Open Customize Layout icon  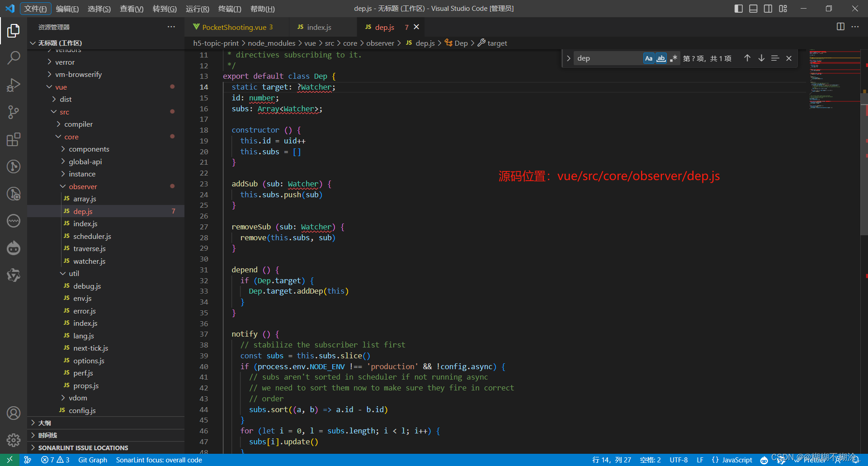coord(783,9)
